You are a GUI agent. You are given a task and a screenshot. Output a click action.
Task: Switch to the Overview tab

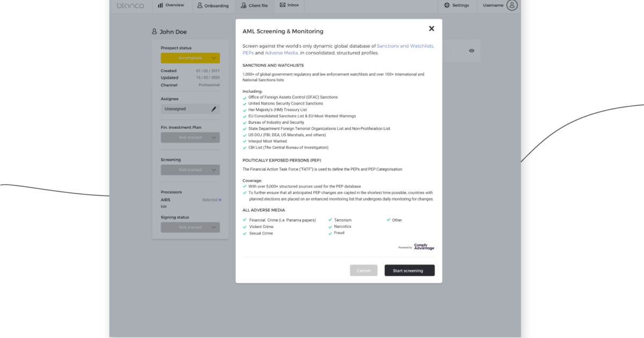(x=171, y=5)
